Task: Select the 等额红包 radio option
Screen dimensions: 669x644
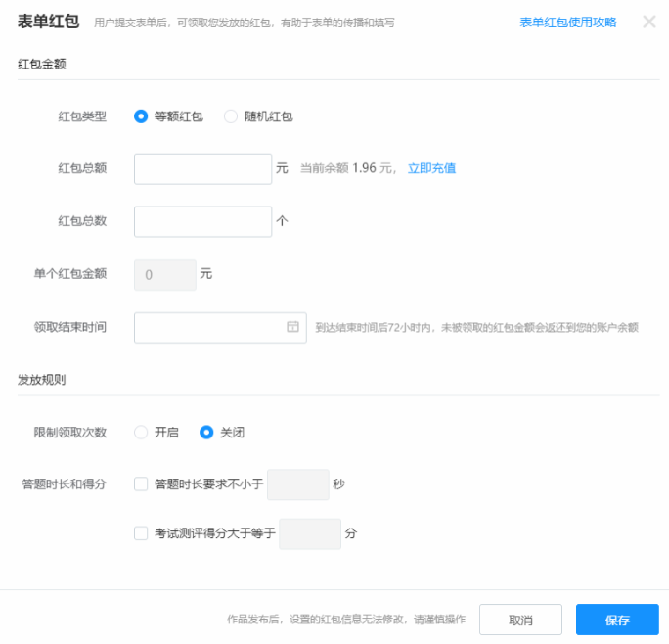Action: click(141, 116)
